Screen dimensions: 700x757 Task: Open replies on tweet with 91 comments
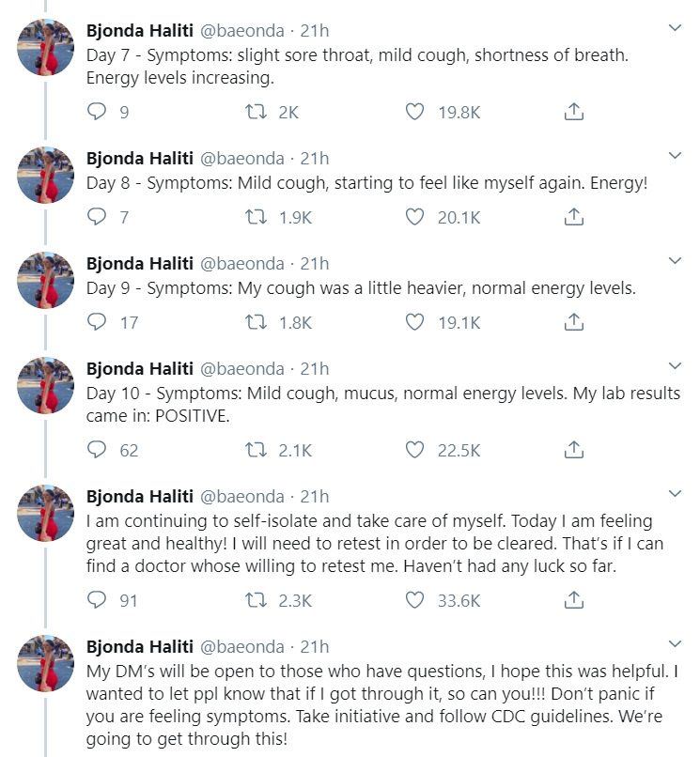(x=96, y=600)
